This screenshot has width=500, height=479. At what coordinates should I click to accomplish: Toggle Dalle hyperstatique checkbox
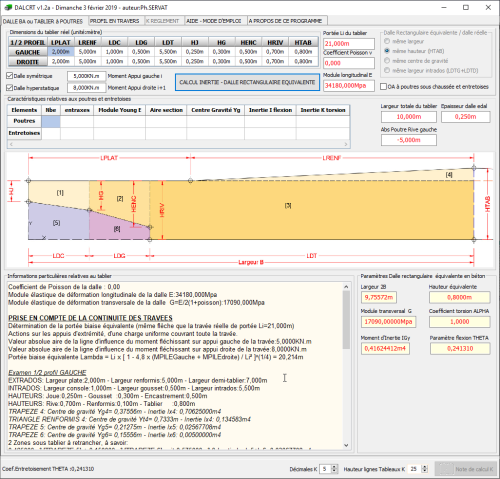click(9, 88)
